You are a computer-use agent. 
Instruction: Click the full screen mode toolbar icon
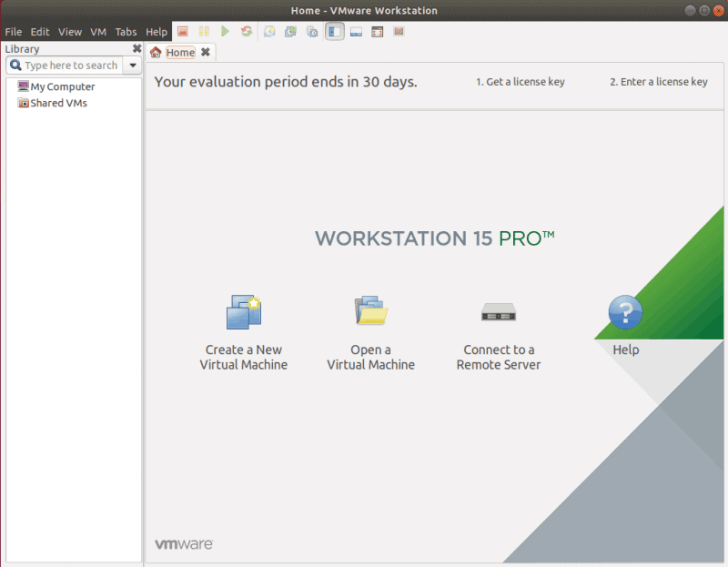(378, 32)
